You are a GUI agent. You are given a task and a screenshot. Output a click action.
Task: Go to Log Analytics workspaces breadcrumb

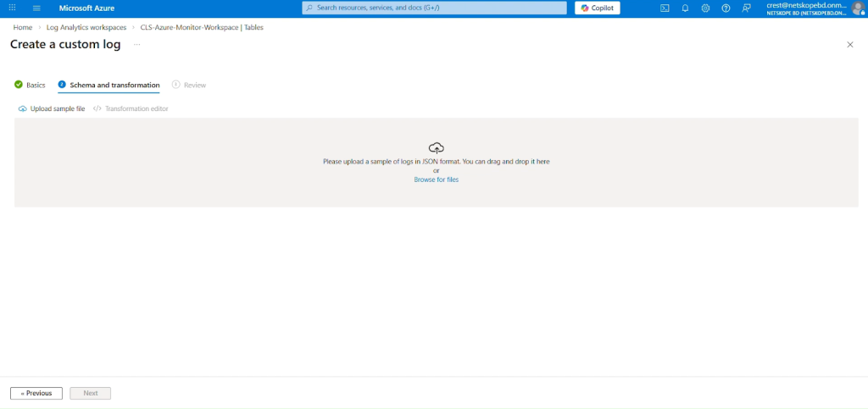86,27
